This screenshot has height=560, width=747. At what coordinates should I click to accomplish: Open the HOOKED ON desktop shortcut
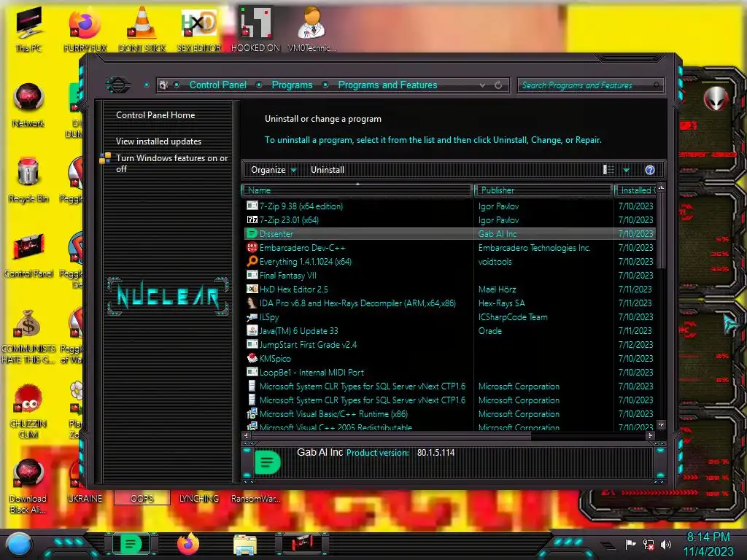(x=255, y=29)
